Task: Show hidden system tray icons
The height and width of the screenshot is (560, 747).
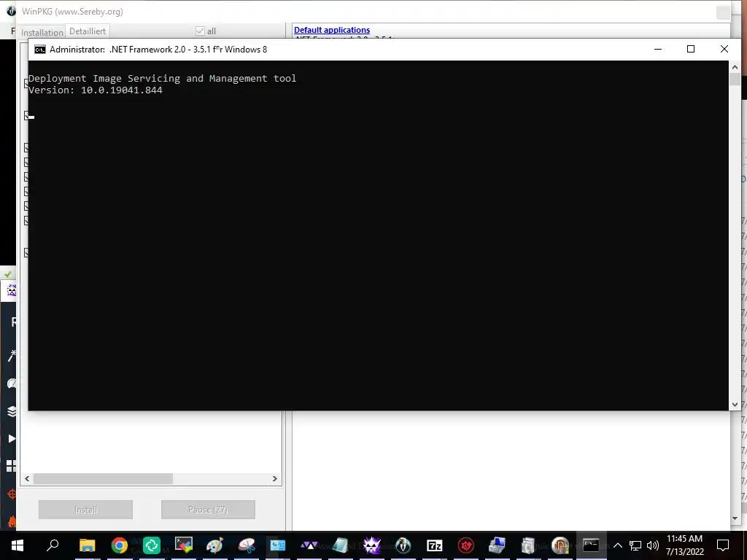Action: 617,545
